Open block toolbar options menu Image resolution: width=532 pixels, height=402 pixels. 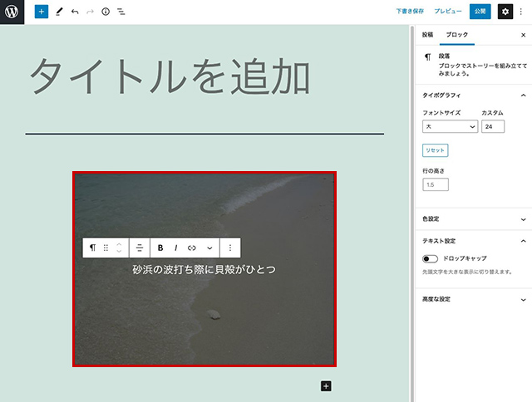[230, 248]
